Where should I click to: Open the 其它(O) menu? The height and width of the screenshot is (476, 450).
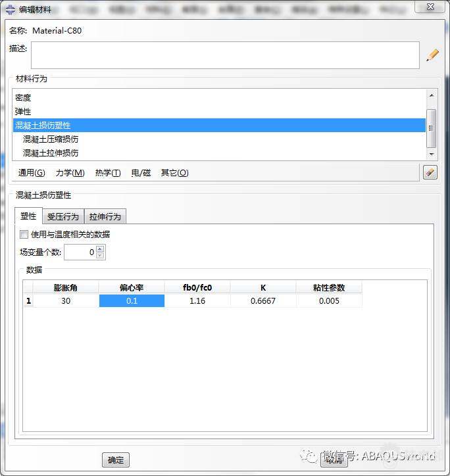175,173
